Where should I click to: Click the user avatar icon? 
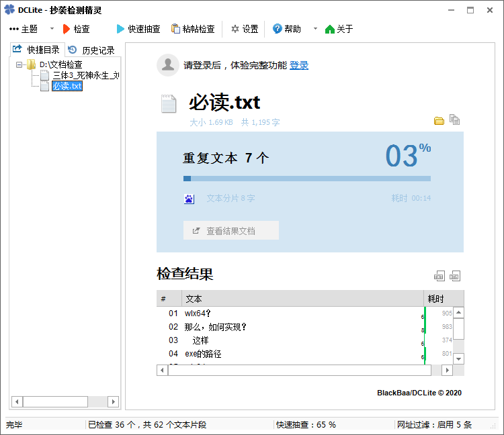(x=167, y=65)
